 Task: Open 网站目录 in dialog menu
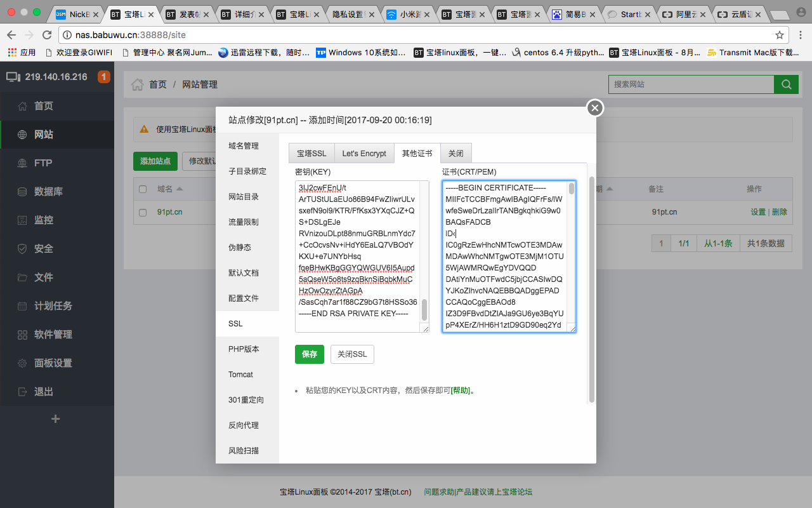tap(247, 197)
